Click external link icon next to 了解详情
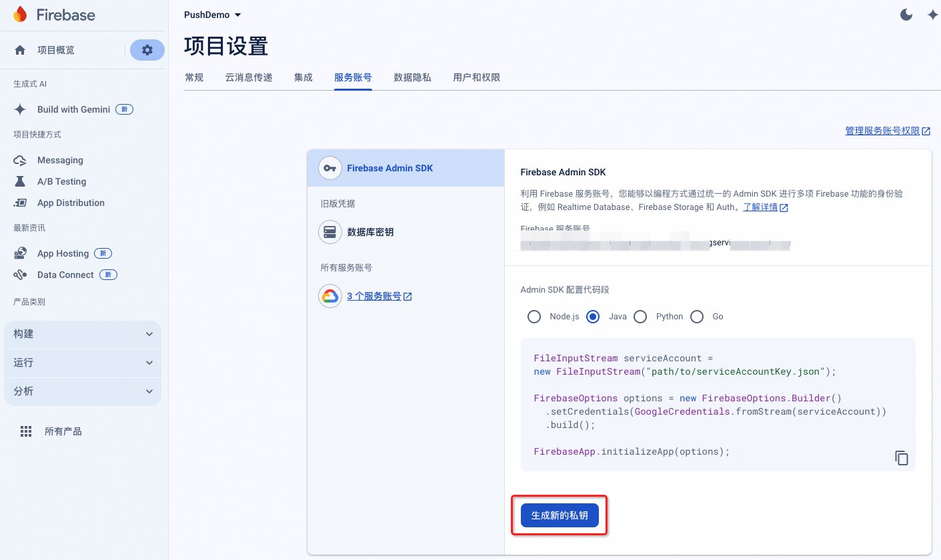 click(x=784, y=207)
